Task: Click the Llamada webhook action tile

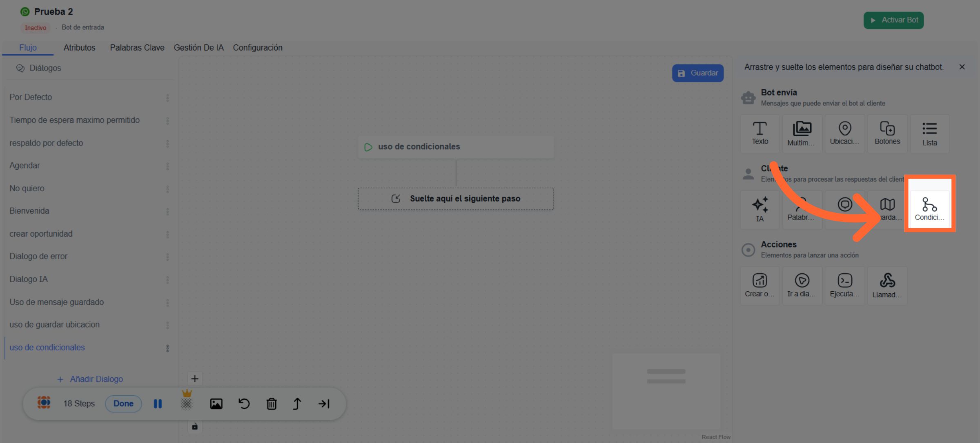Action: [887, 286]
